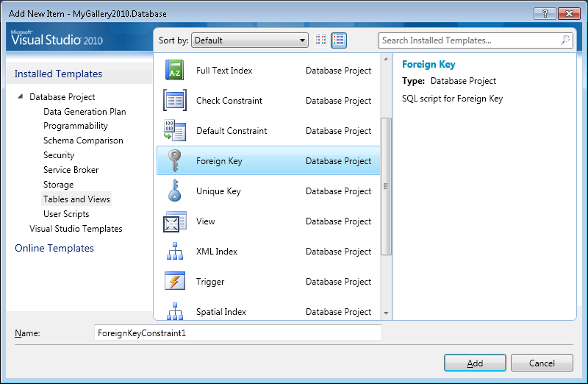
Task: Switch to small icons view
Action: pos(320,40)
